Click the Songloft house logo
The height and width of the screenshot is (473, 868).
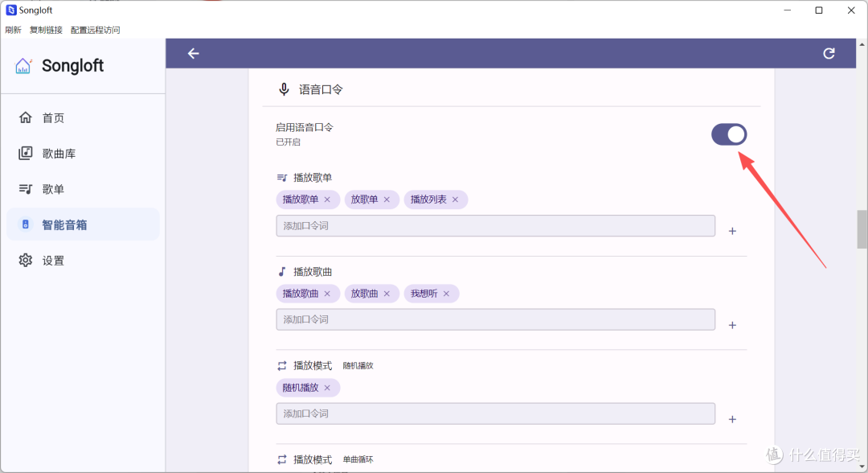click(23, 66)
